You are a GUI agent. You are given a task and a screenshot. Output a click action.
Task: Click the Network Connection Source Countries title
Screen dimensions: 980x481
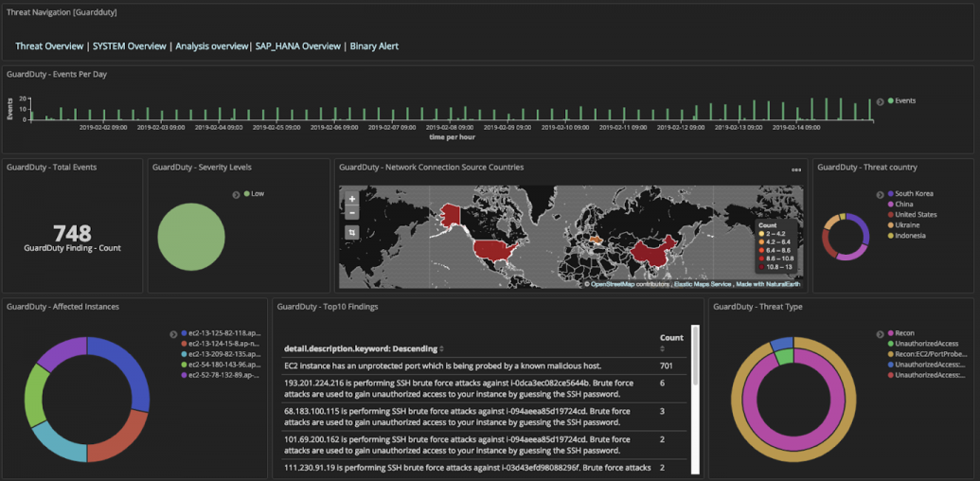(x=432, y=167)
